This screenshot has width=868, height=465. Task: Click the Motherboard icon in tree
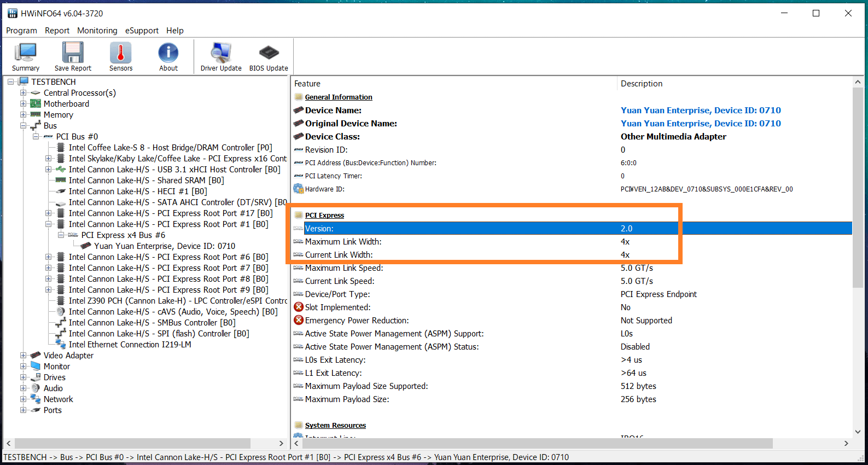[x=36, y=103]
